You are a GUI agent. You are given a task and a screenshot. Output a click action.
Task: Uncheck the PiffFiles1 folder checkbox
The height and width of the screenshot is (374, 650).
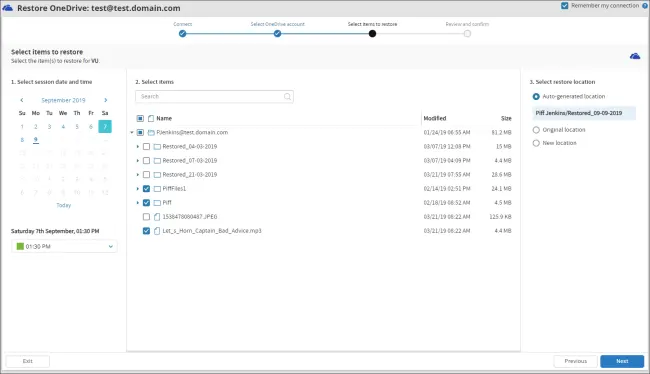click(146, 189)
